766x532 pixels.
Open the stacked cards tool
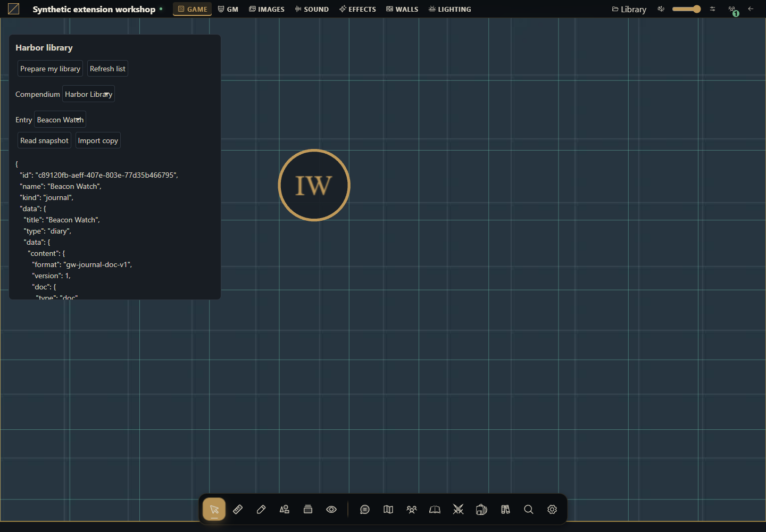[x=308, y=510]
